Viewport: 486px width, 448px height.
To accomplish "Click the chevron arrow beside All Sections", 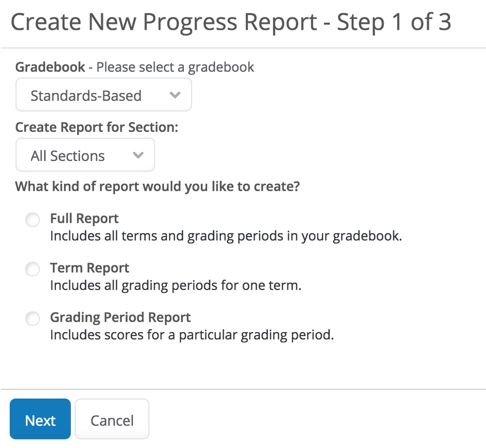I will (x=138, y=155).
